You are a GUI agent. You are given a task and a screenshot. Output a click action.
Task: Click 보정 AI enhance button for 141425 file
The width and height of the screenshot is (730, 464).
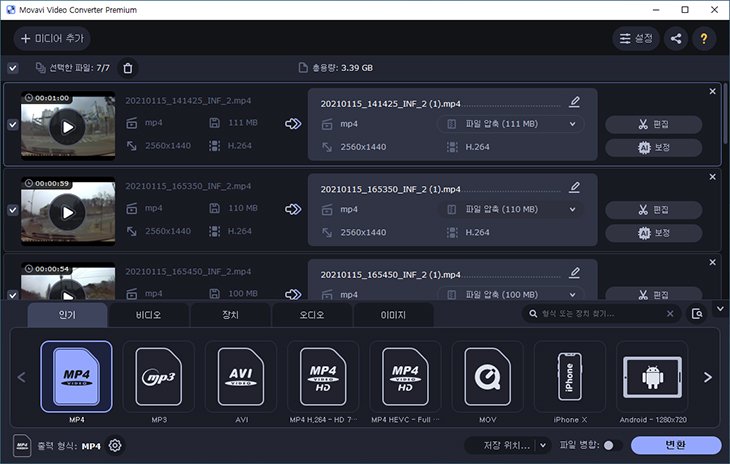(654, 148)
